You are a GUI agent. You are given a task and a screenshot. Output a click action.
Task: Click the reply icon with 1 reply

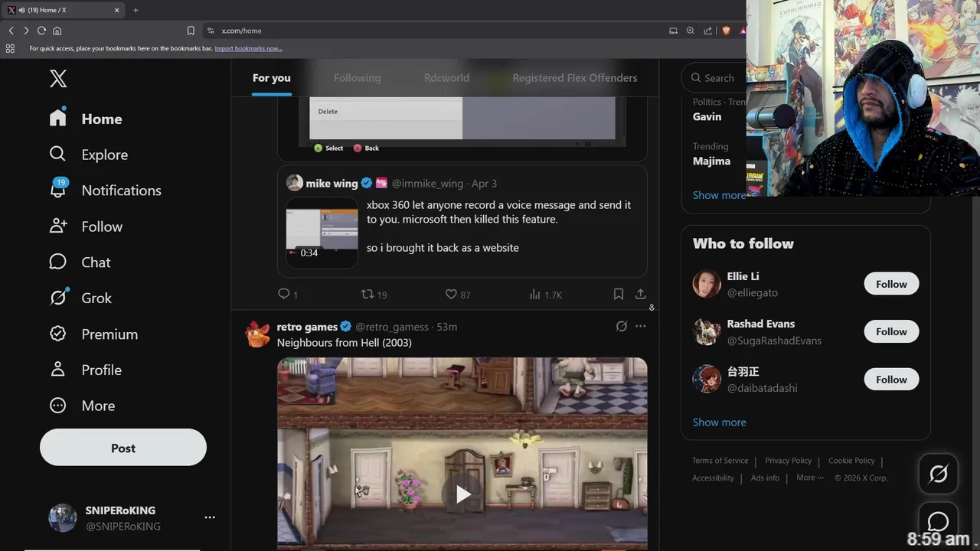[x=284, y=294]
